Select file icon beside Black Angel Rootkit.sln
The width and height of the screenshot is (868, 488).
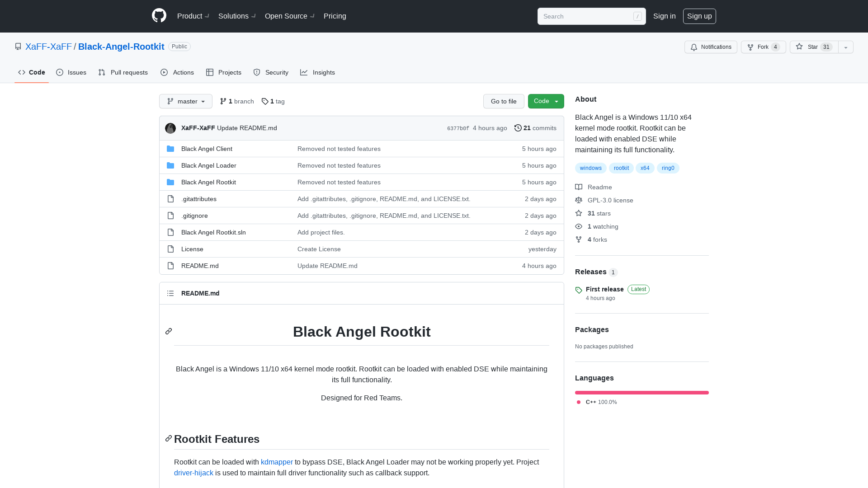click(x=170, y=232)
